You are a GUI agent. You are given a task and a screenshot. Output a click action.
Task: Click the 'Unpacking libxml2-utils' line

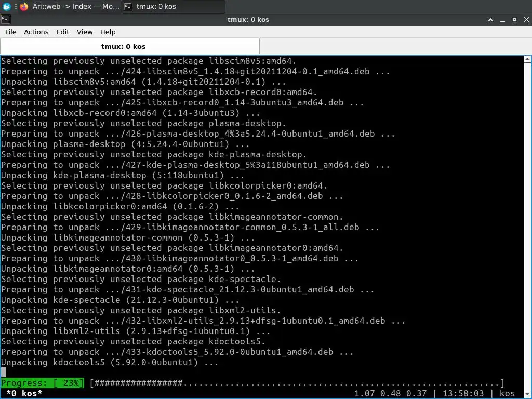pyautogui.click(x=136, y=331)
